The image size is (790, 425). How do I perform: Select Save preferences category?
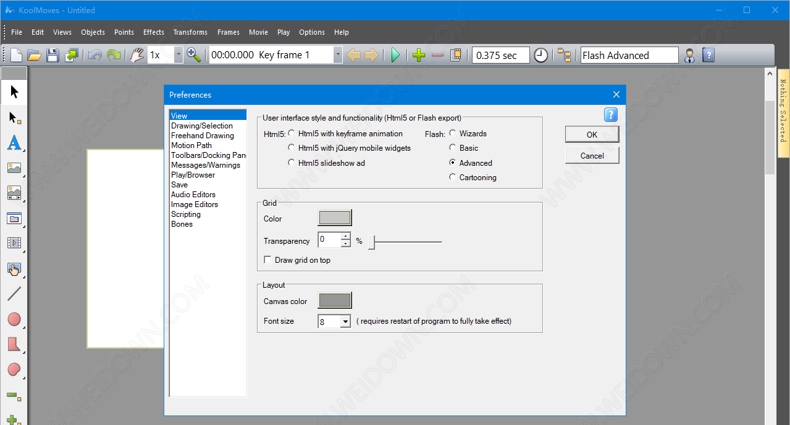179,184
